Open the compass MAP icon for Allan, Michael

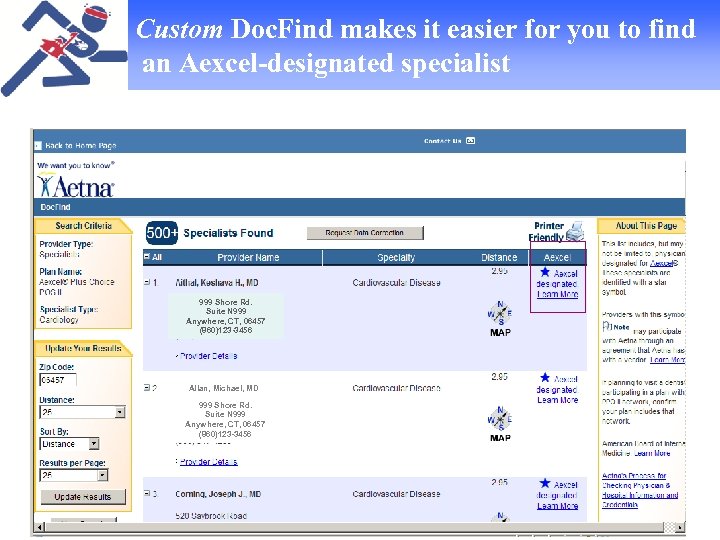tap(500, 419)
